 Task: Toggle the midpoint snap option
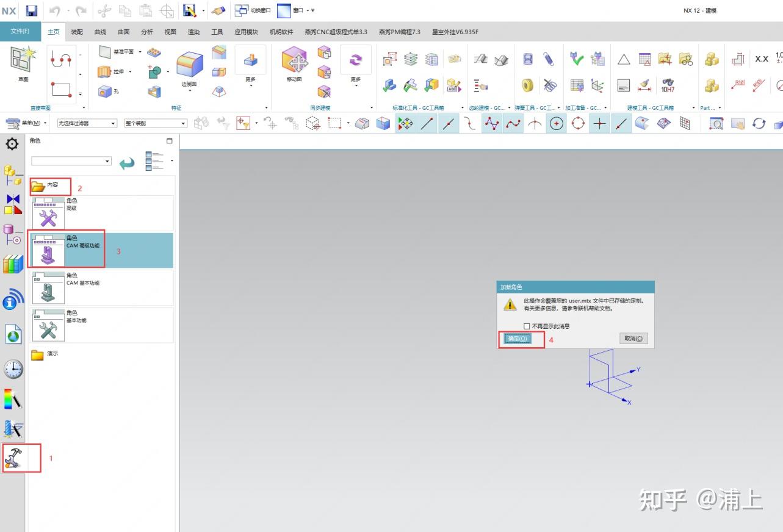(x=449, y=124)
